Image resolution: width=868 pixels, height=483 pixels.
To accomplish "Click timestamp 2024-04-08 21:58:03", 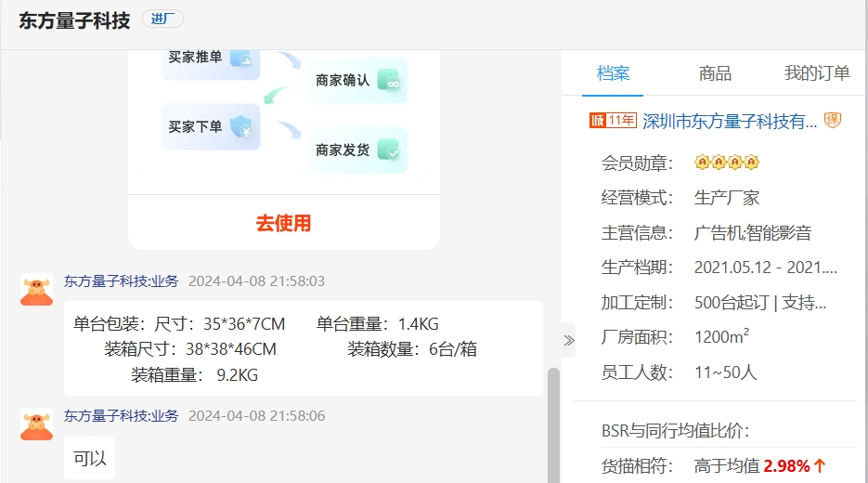I will (256, 281).
